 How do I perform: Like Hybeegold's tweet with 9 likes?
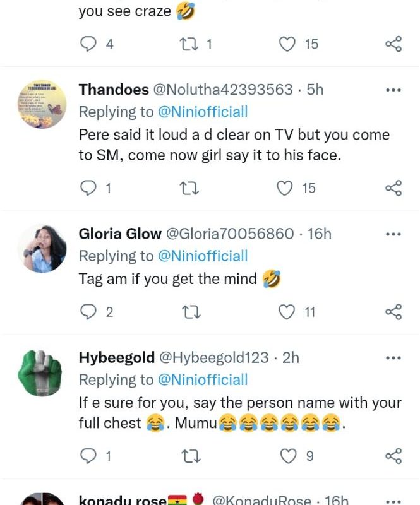click(x=287, y=455)
